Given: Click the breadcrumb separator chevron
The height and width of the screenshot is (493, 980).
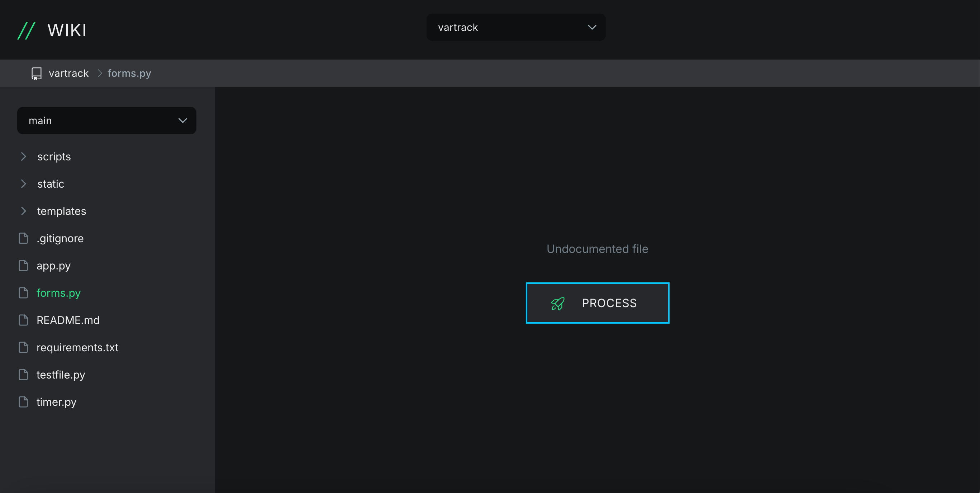Looking at the screenshot, I should coord(100,73).
